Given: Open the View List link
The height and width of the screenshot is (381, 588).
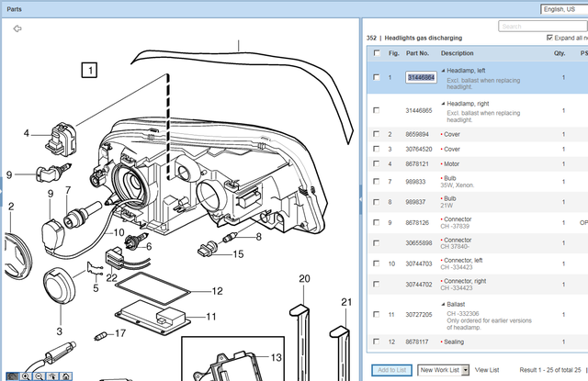Looking at the screenshot, I should [x=487, y=369].
